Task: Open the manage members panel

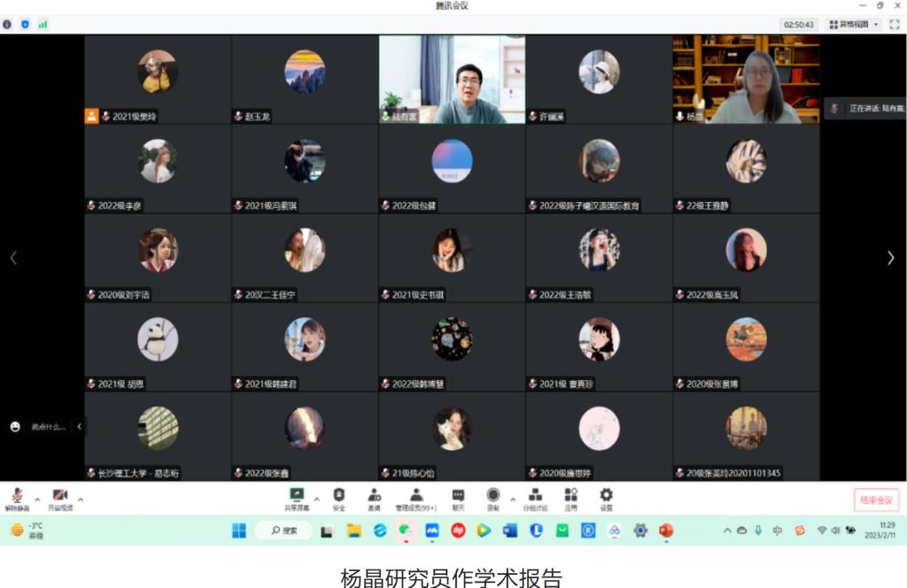Action: pos(415,496)
